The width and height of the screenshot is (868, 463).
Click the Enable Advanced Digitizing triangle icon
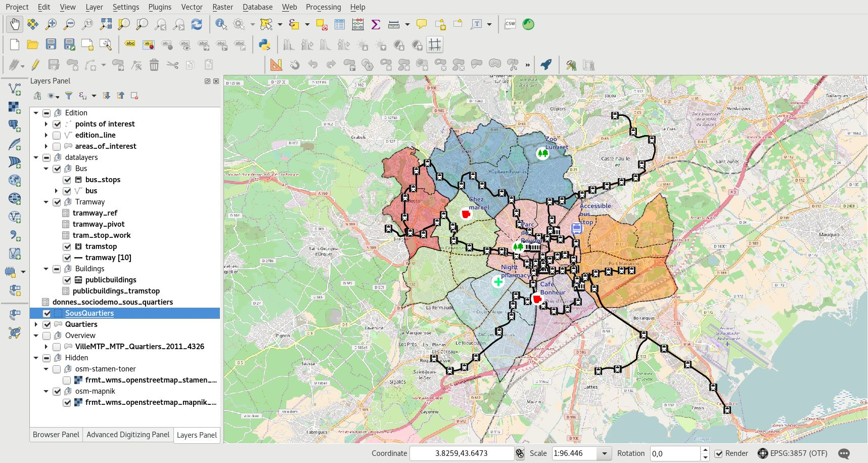coord(276,65)
